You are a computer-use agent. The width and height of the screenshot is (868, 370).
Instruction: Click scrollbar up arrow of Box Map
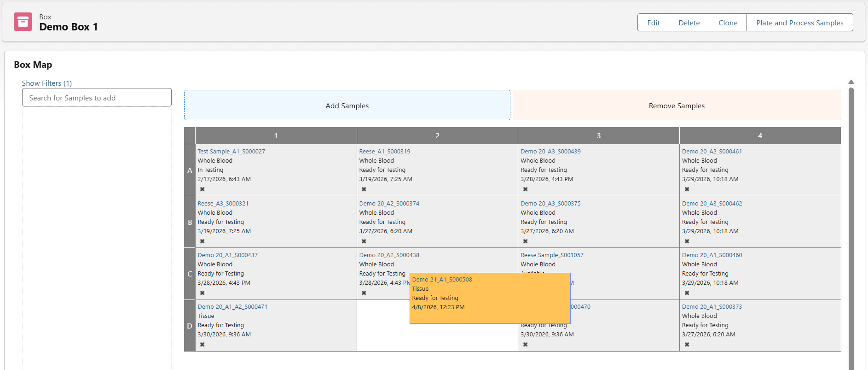coord(851,82)
